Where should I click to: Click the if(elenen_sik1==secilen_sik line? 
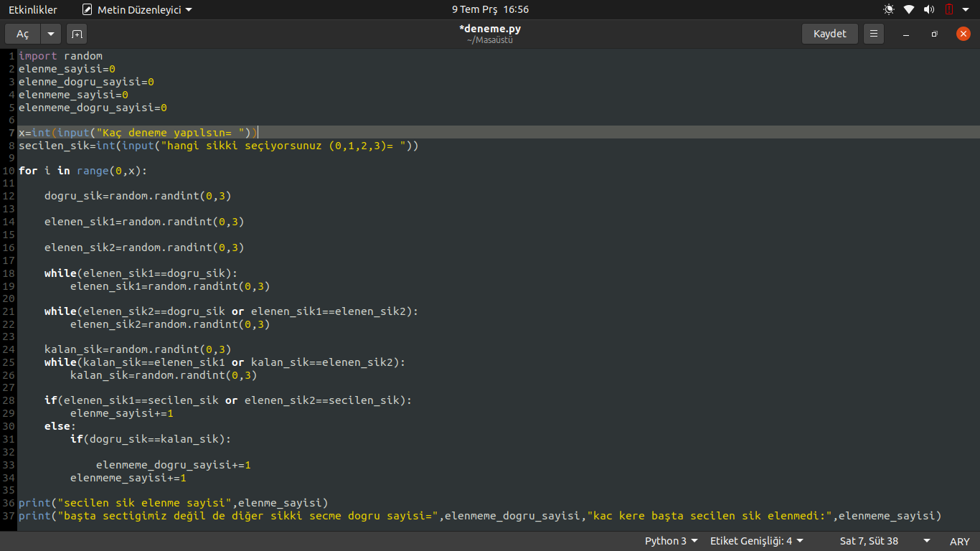(228, 400)
